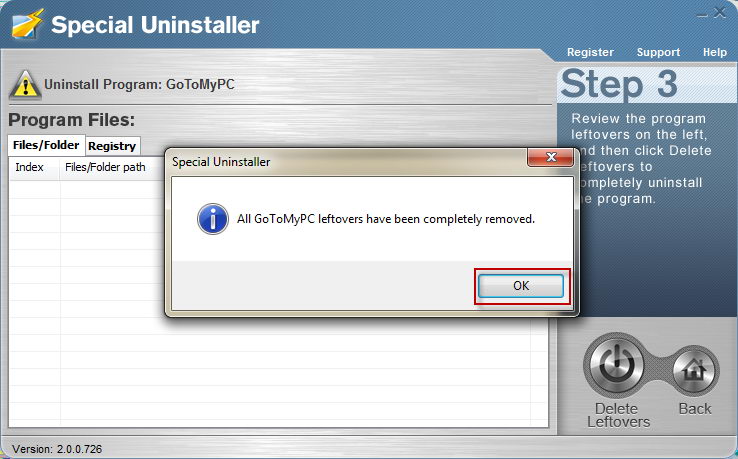The height and width of the screenshot is (459, 738).
Task: Open the Help link
Action: 714,52
